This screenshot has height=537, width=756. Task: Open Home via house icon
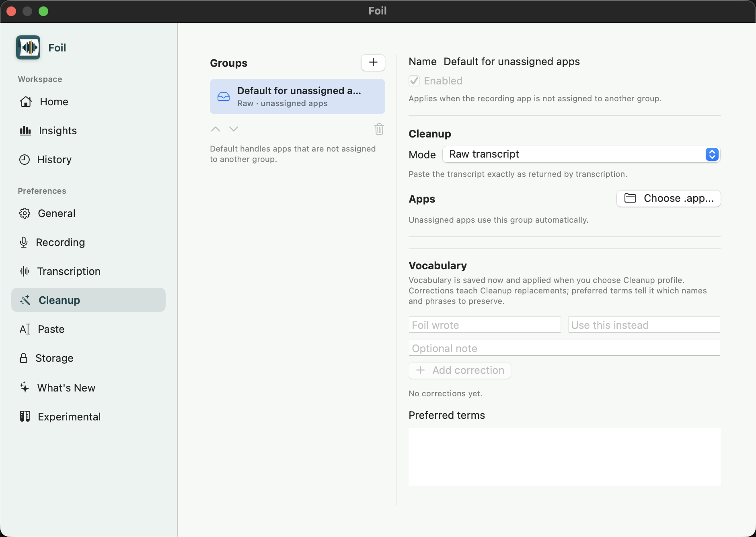[x=26, y=102]
